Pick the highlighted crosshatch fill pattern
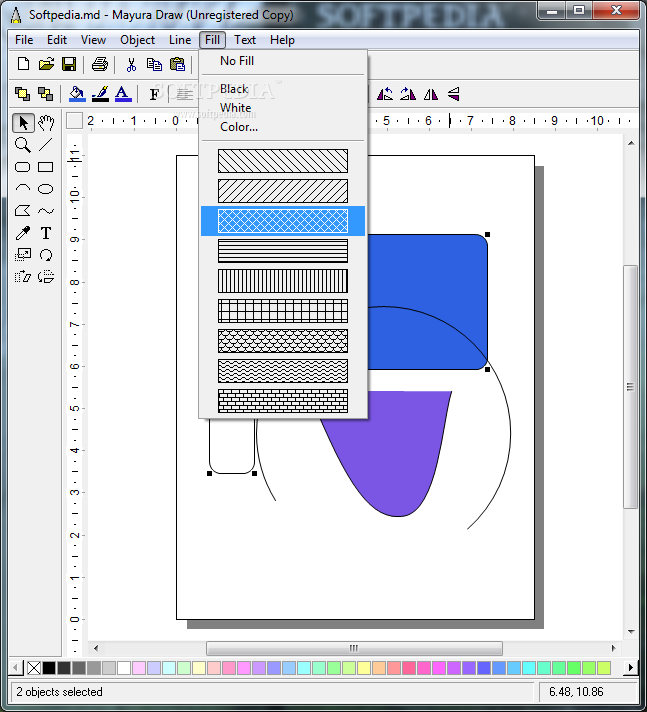Viewport: 647px width, 712px height. 283,221
